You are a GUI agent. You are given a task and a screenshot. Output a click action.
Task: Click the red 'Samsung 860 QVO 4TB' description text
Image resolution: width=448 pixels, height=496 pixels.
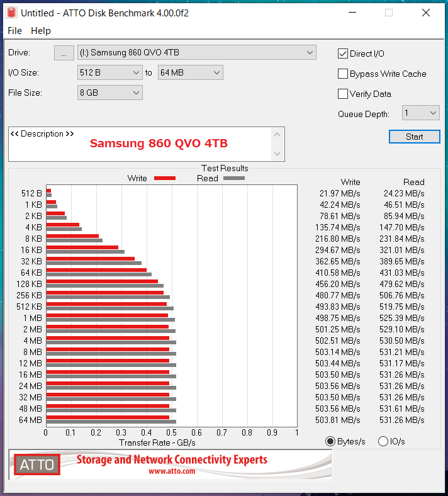[x=159, y=144]
